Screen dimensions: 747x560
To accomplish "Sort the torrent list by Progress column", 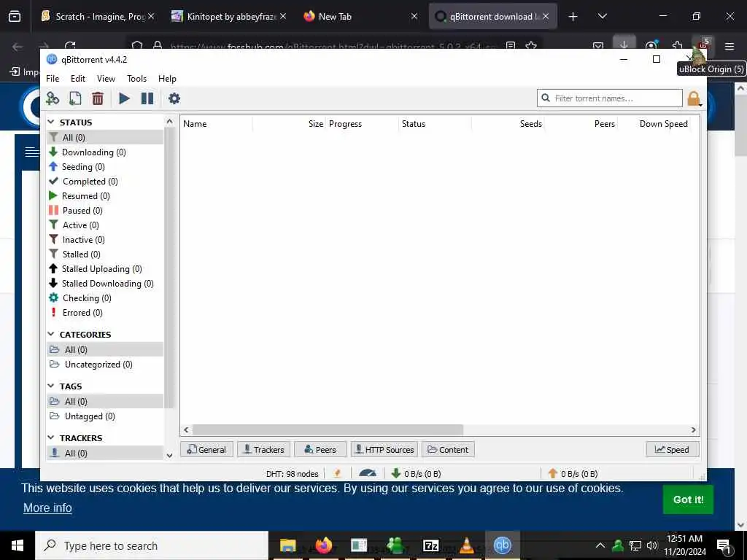I will [362, 124].
